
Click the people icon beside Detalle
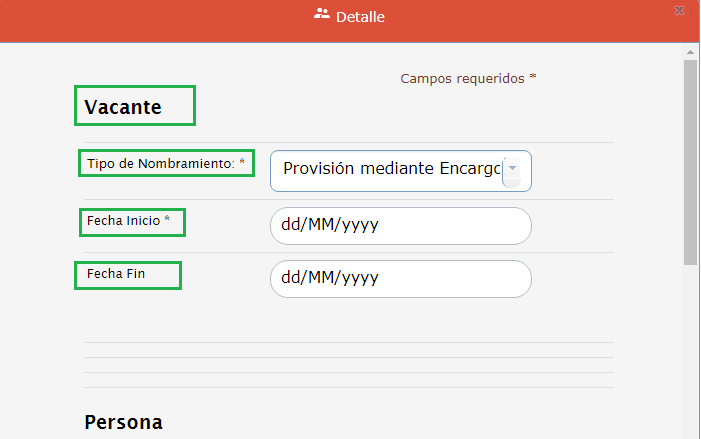(x=322, y=15)
